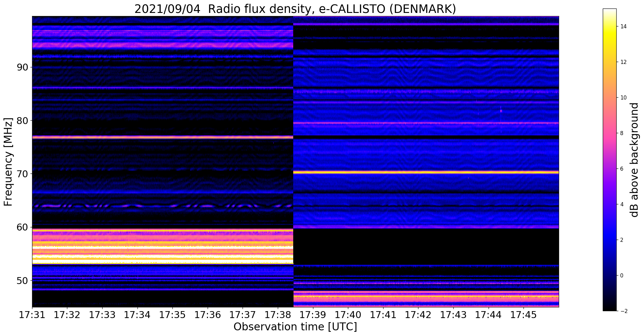644x336 pixels.
Task: Click the 17:42 time tick label
Action: tap(418, 315)
